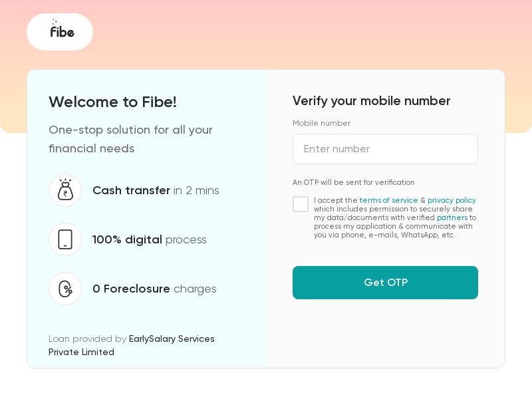Click the smartphone graphic next to digital process

click(x=65, y=239)
